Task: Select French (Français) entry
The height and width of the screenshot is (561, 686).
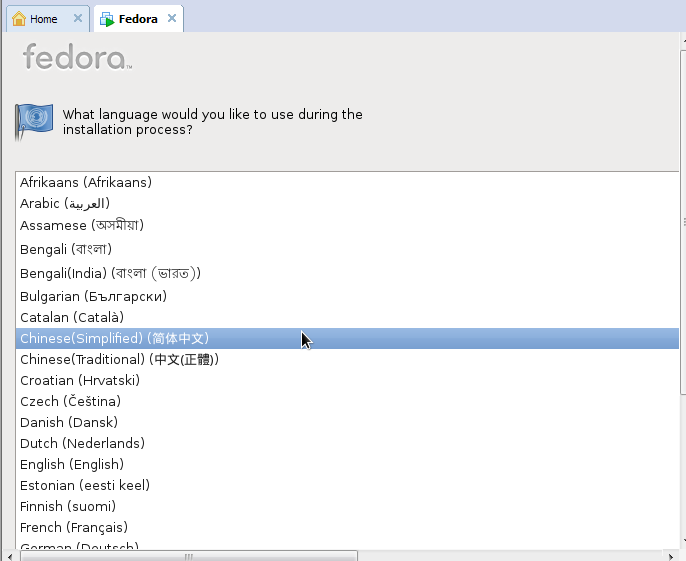Action: click(347, 527)
